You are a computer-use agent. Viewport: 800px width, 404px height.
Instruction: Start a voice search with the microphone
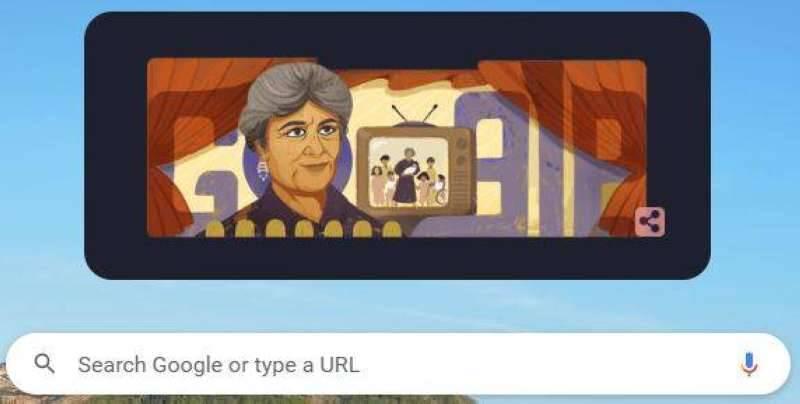pyautogui.click(x=748, y=364)
